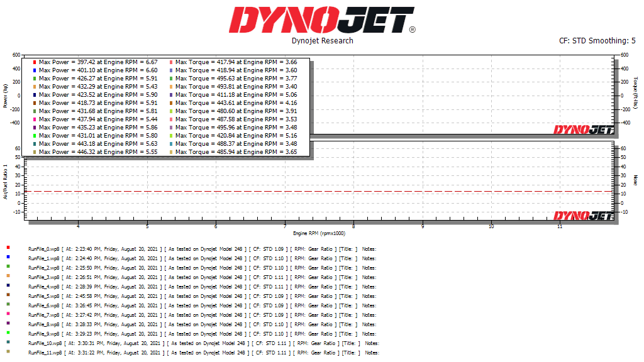Image resolution: width=644 pixels, height=362 pixels.
Task: Select the RunFile_1.wp8 run entry
Action: point(202,258)
